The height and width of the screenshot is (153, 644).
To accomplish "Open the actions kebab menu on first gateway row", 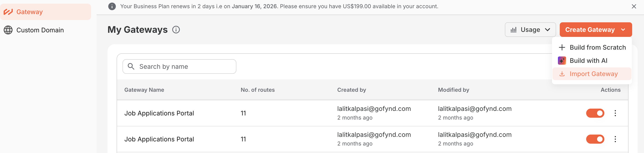I will (x=616, y=113).
